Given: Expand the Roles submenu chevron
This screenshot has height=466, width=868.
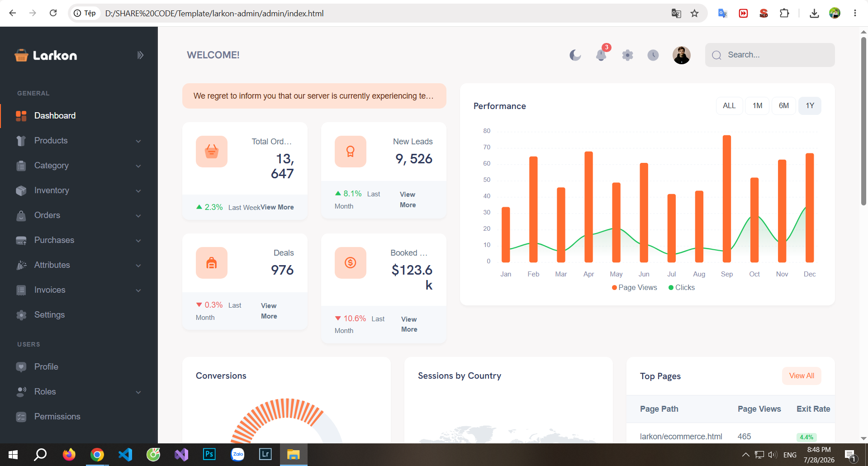Looking at the screenshot, I should click(x=138, y=392).
